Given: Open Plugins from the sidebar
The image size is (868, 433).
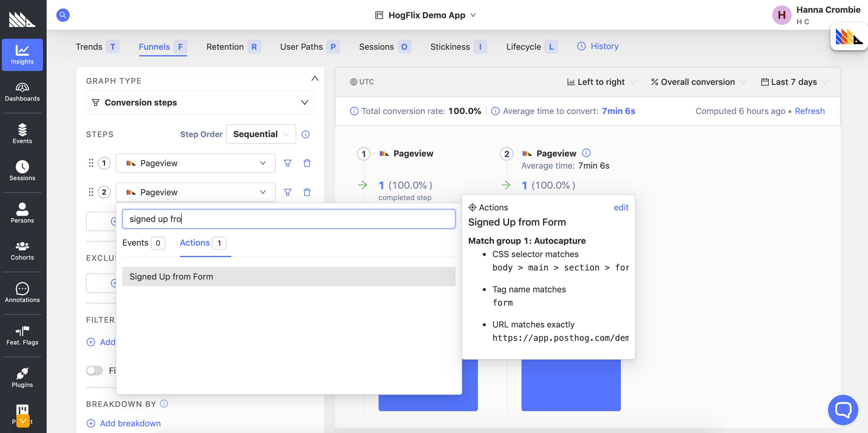Looking at the screenshot, I should pyautogui.click(x=22, y=378).
